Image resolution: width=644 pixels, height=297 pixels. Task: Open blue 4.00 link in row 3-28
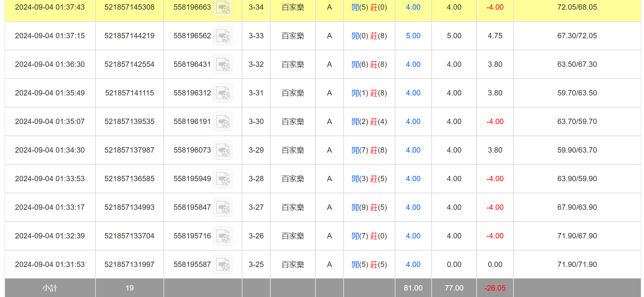pyautogui.click(x=413, y=179)
